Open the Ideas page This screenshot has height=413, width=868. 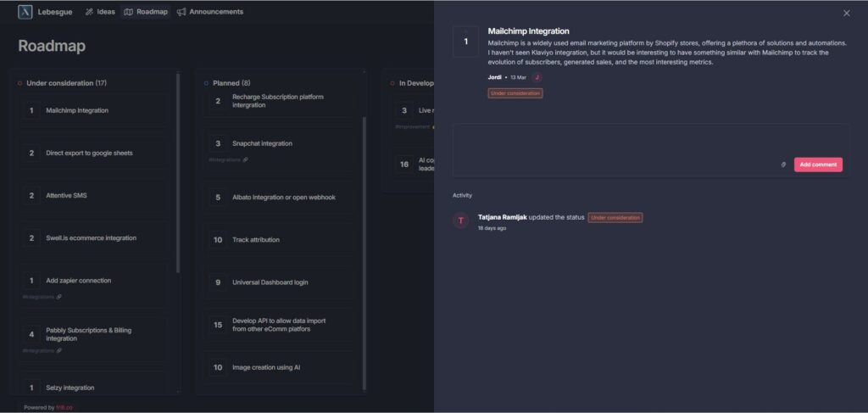click(x=100, y=12)
